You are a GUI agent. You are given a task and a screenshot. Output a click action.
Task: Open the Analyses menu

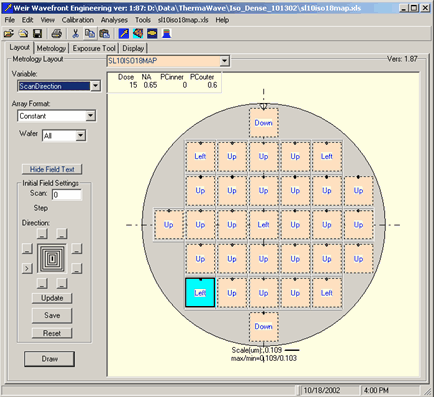tap(114, 20)
